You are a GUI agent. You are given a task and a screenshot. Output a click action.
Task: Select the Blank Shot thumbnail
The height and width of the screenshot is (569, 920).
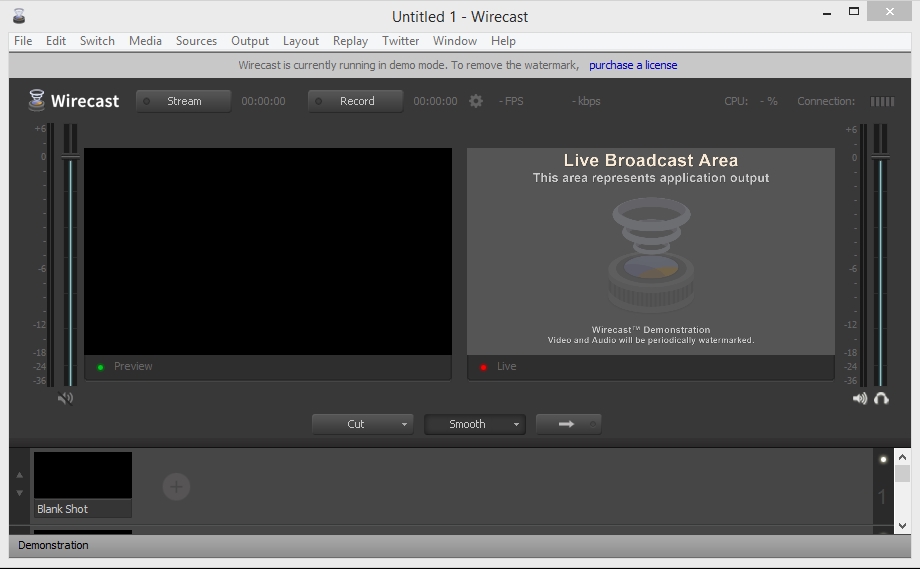pyautogui.click(x=83, y=485)
